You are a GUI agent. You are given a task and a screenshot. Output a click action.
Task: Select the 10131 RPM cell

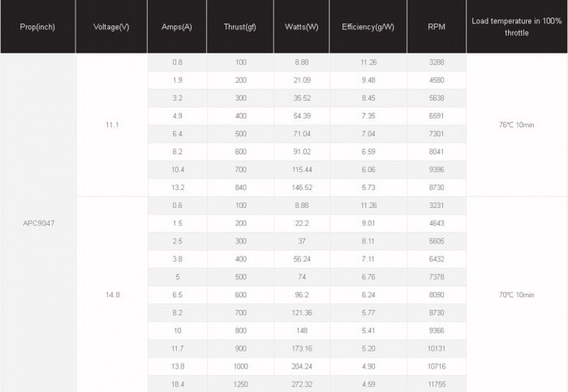437,348
